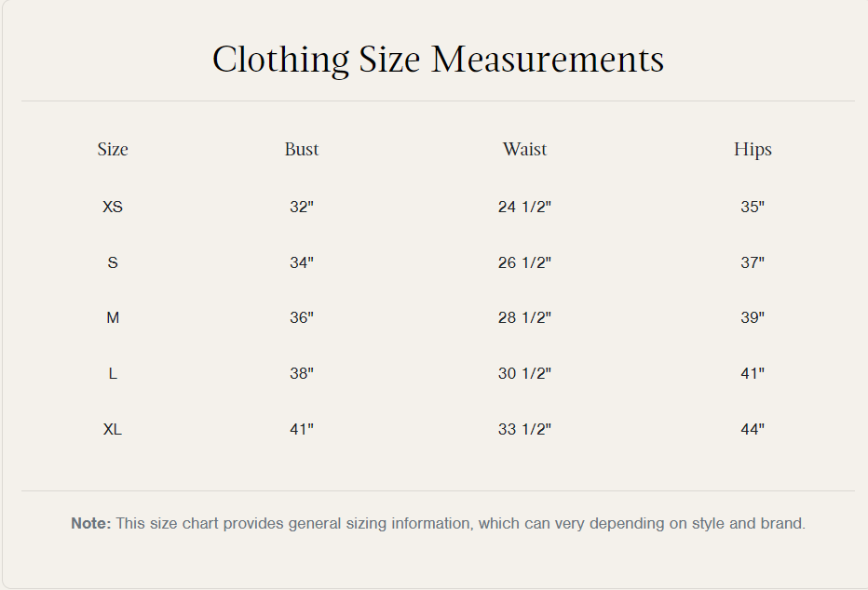Click the 28 1/2" waist measurement
This screenshot has width=868, height=590.
524,318
